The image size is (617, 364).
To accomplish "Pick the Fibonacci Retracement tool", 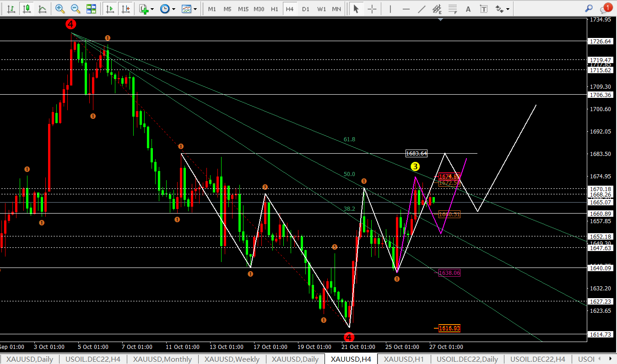I will [x=452, y=9].
